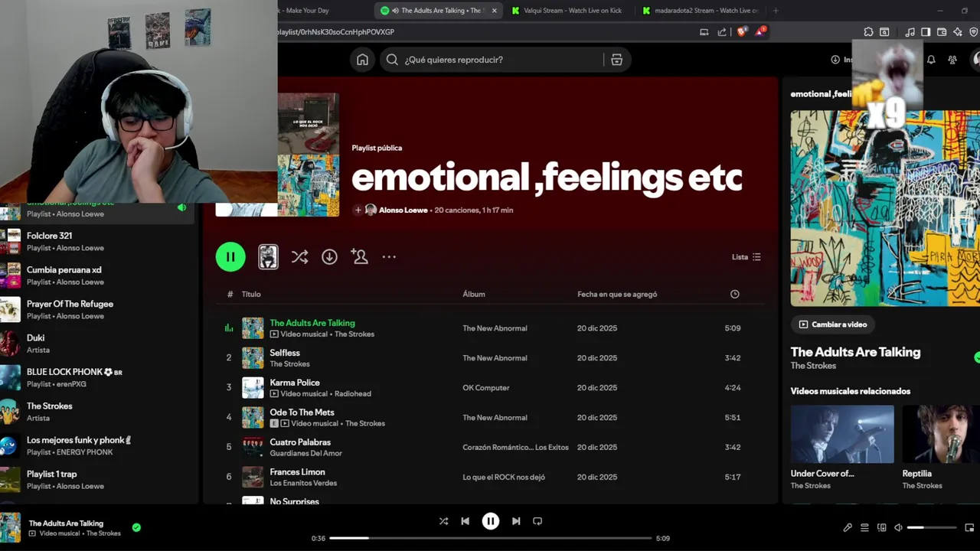The image size is (980, 551).
Task: Open the playlist's music video preview thumbnail button
Action: (x=268, y=257)
